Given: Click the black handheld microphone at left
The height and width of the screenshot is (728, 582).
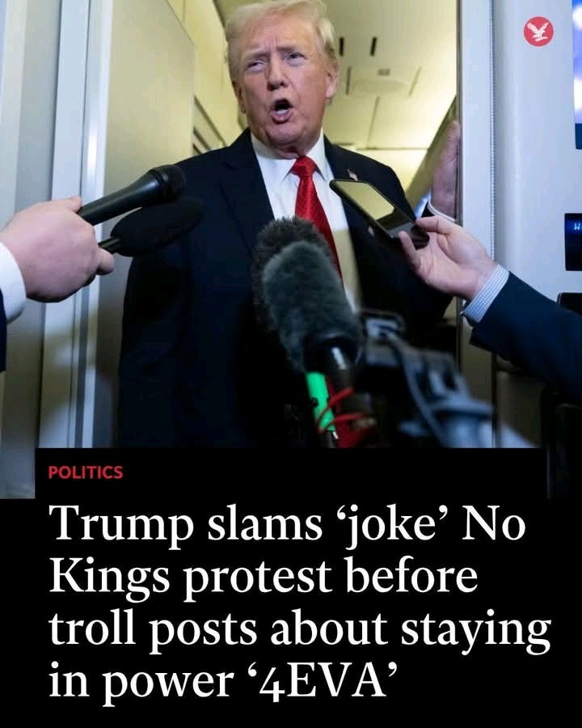Looking at the screenshot, I should pos(133,194).
